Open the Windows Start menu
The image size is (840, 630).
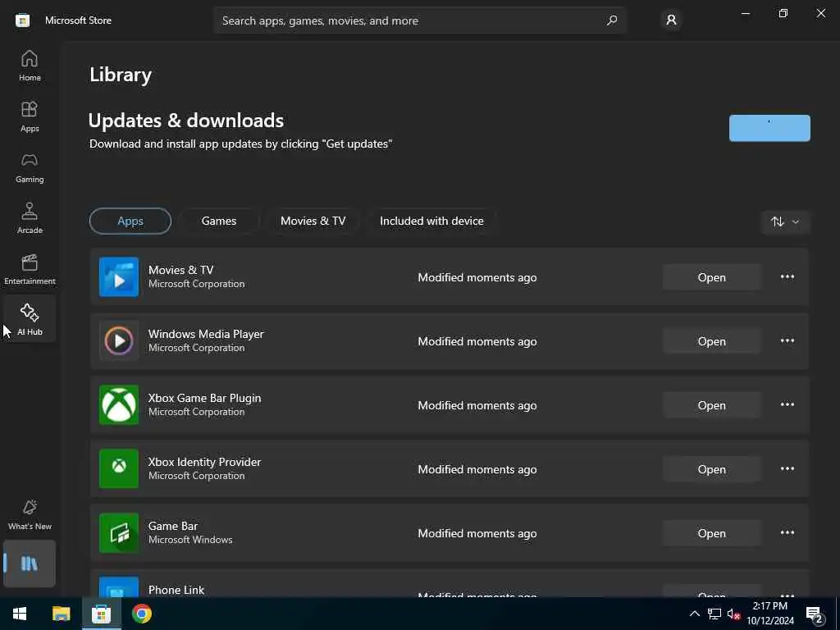pyautogui.click(x=20, y=614)
